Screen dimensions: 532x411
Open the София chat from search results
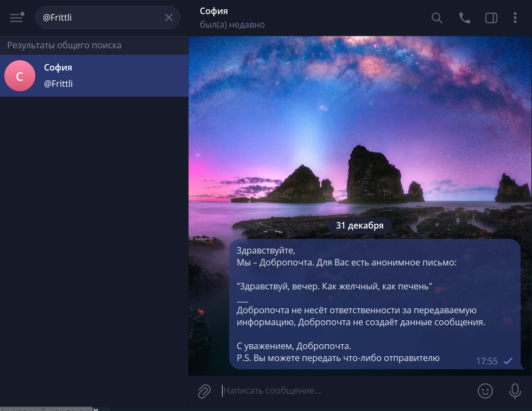94,75
